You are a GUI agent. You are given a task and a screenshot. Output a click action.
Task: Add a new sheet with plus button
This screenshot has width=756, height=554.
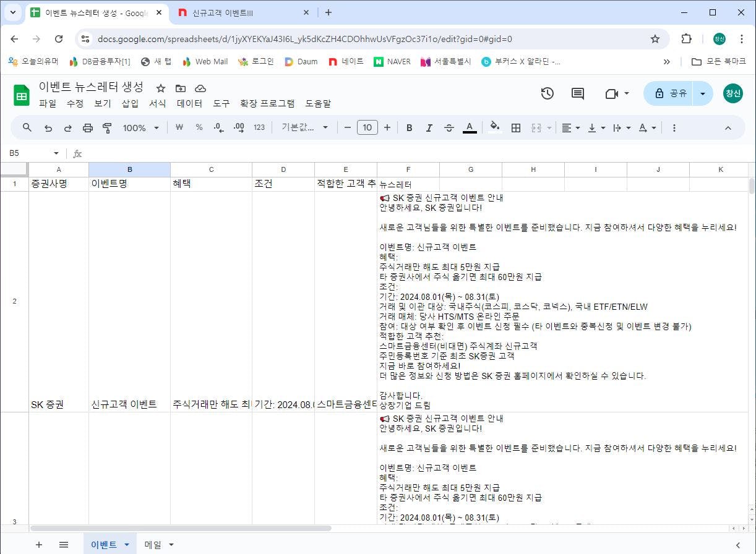pos(39,545)
